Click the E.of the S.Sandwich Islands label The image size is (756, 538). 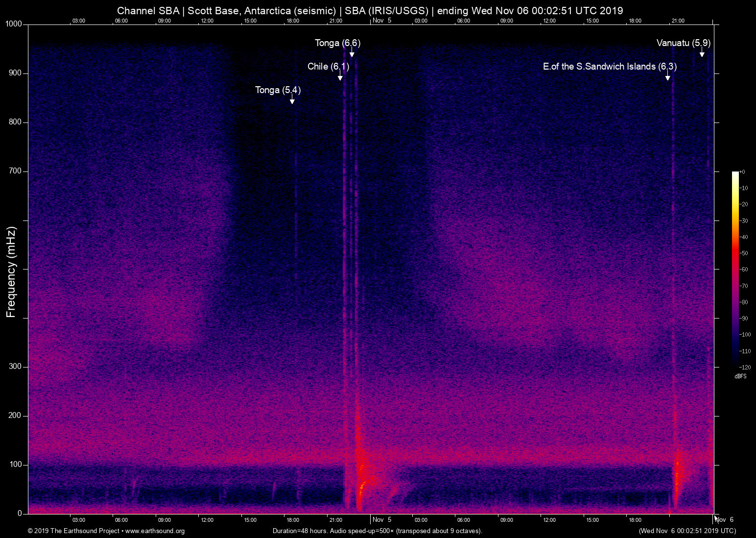click(x=609, y=67)
